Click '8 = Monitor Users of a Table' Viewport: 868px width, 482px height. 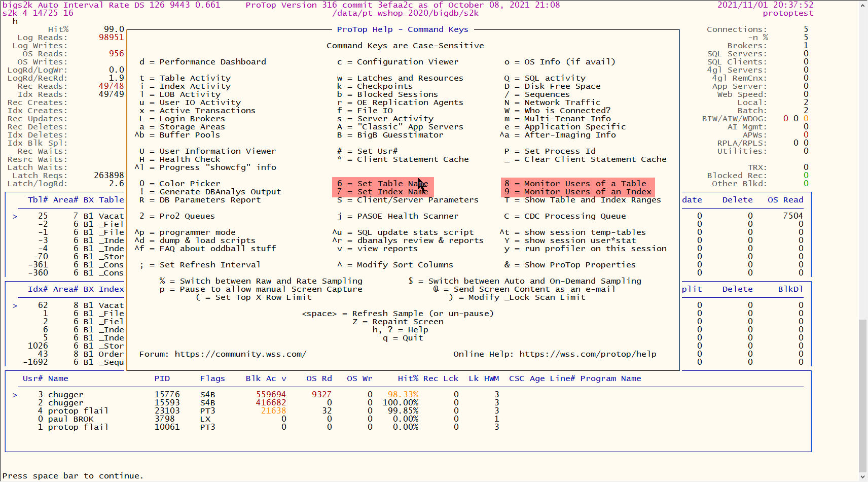pos(575,184)
